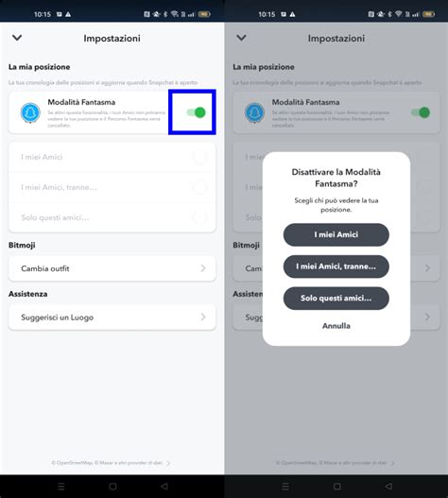Select the I miei Amici radio button on left
448x498 pixels.
point(199,157)
